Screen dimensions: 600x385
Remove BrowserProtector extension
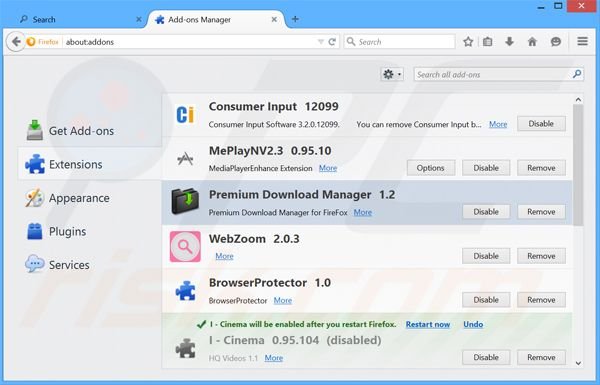click(541, 300)
